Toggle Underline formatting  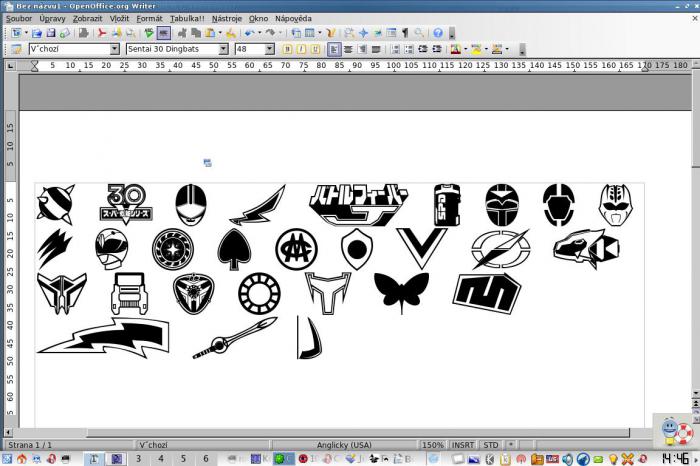click(315, 49)
